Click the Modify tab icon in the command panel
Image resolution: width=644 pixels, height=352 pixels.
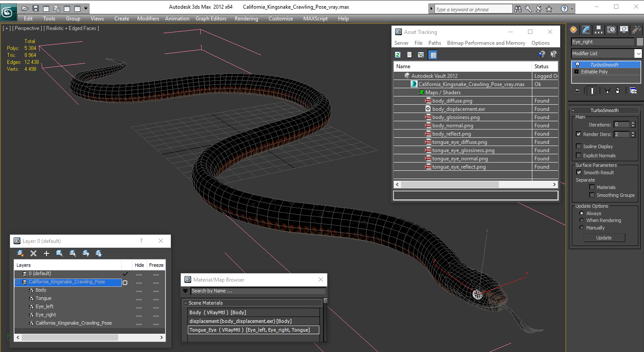click(x=586, y=30)
